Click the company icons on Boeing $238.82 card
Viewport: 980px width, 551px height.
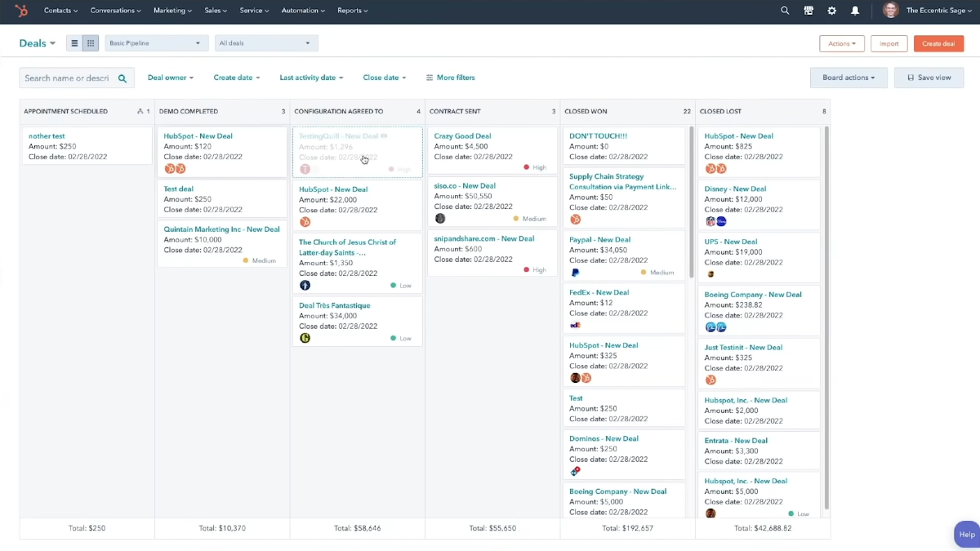(715, 327)
